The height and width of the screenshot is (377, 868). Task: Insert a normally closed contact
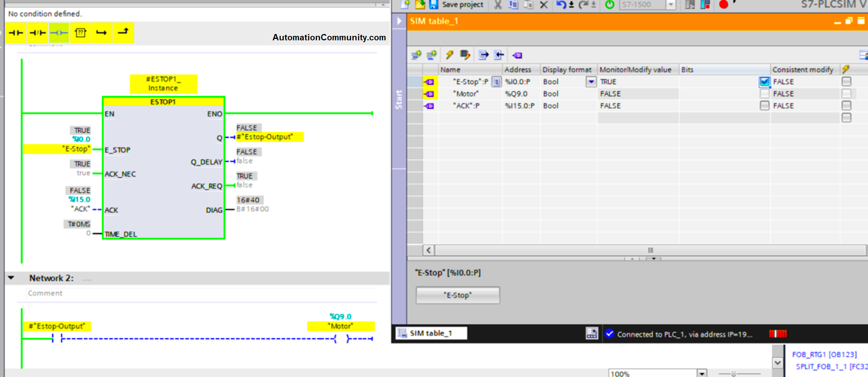click(37, 33)
